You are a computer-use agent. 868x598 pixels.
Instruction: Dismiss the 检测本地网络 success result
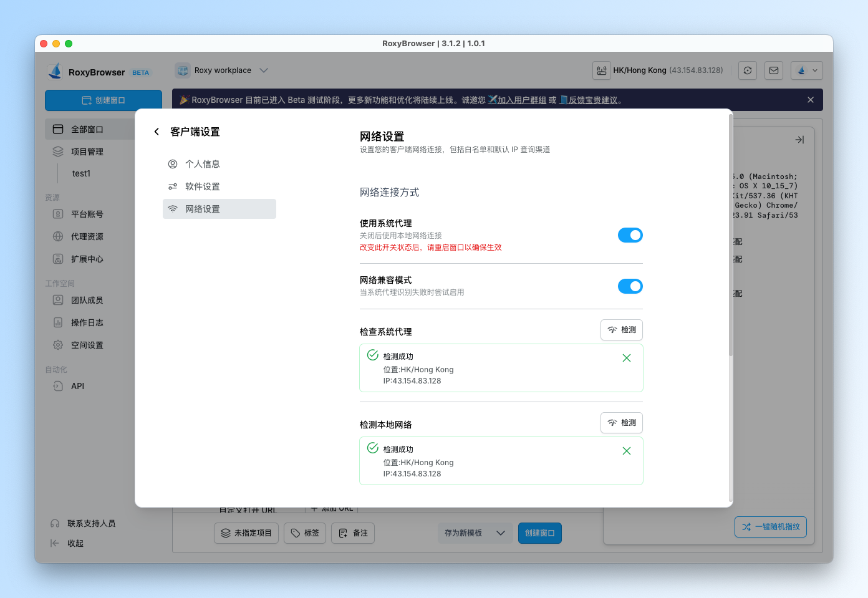point(627,451)
